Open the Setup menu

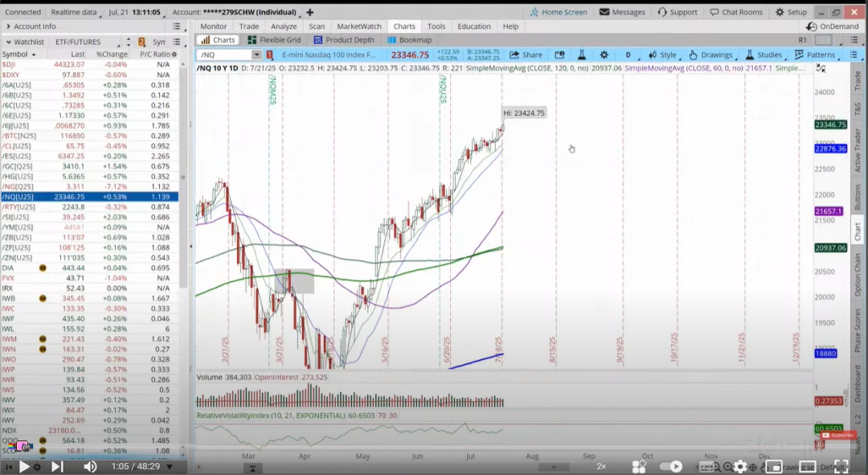click(x=791, y=12)
